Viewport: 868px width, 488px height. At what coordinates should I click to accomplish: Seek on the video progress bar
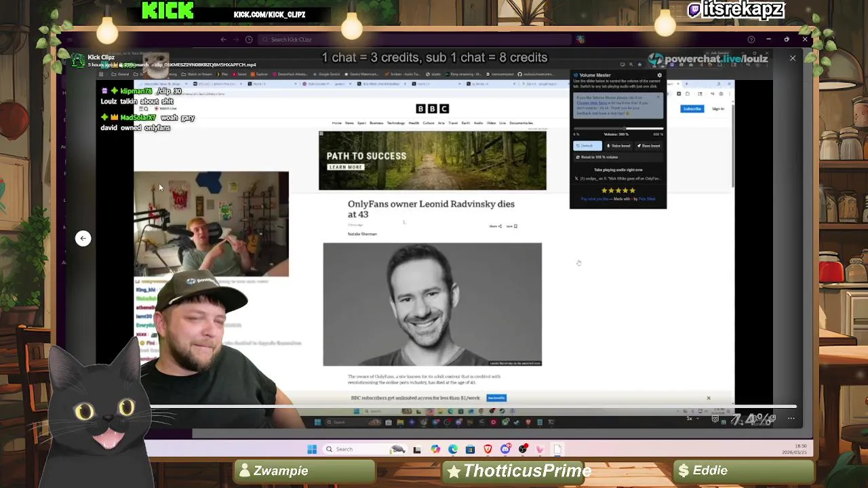click(472, 407)
